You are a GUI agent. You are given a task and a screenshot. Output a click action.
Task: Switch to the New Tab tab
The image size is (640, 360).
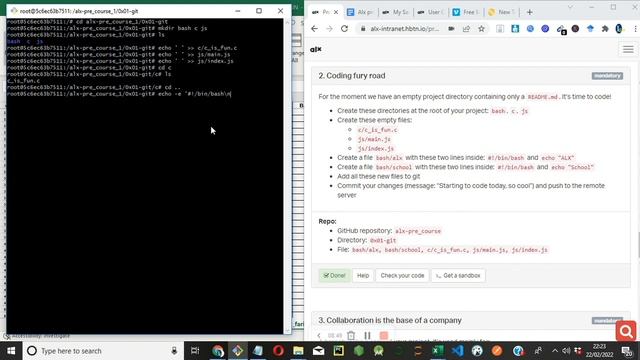coord(501,12)
